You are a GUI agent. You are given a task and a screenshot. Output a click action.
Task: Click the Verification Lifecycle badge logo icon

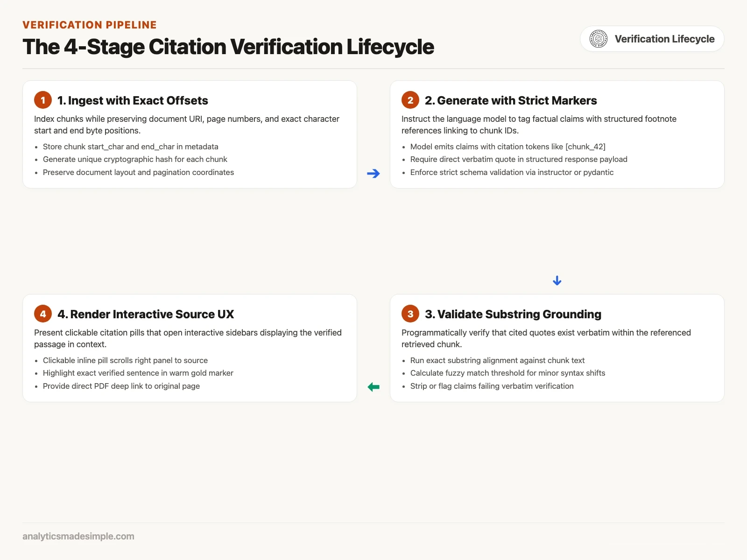[x=599, y=39]
